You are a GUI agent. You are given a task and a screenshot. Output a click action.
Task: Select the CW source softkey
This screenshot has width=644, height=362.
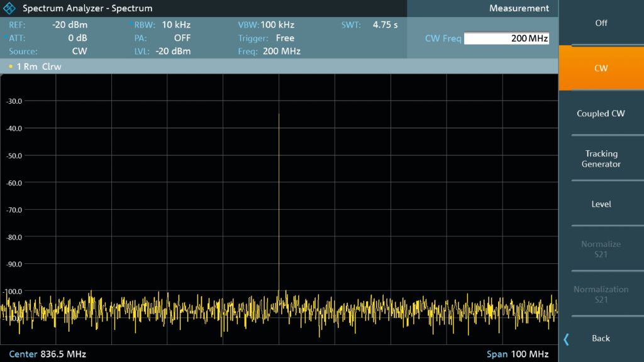[601, 68]
